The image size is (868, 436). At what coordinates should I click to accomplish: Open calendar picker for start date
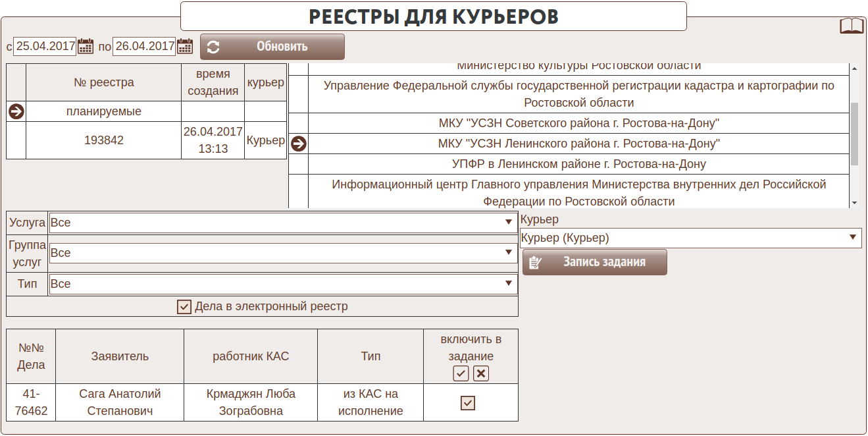pos(86,46)
